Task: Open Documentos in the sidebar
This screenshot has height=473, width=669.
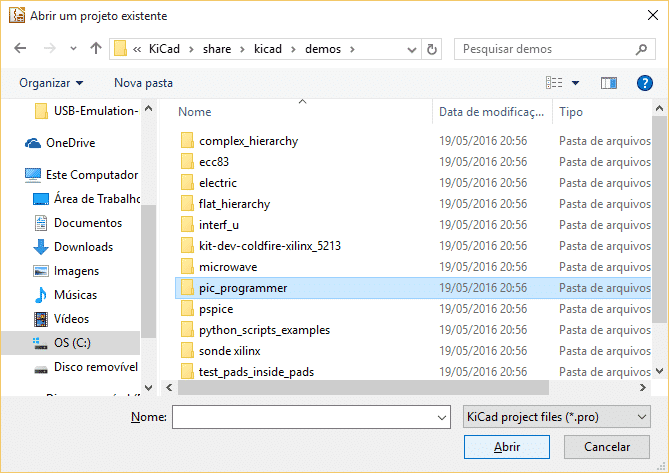Action: tap(78, 223)
